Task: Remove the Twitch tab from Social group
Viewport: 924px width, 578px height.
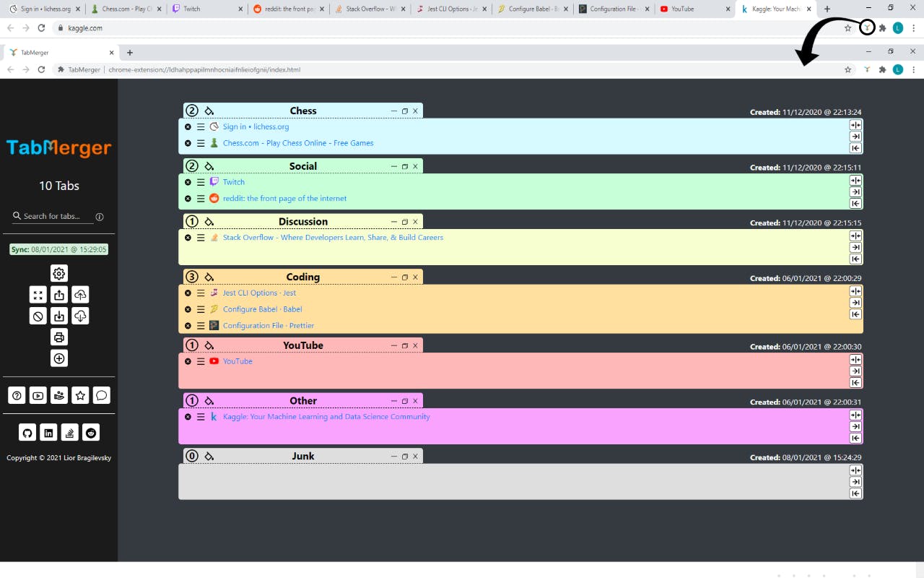Action: pyautogui.click(x=188, y=182)
